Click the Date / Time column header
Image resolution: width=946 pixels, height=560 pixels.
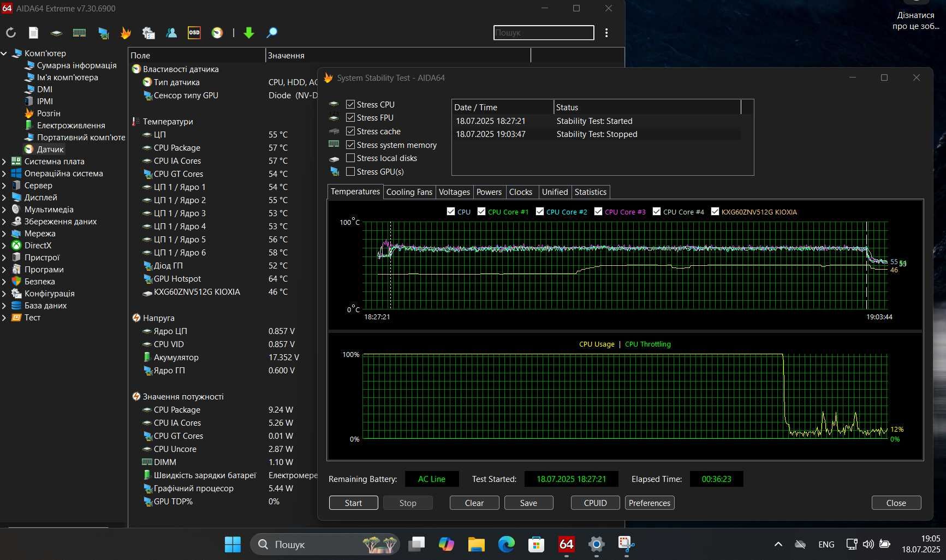click(503, 107)
